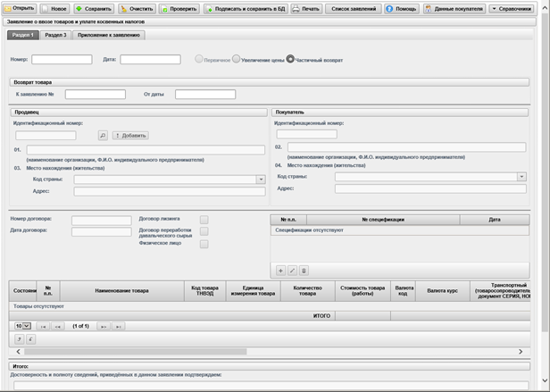Screen dimensions: 550x392
Task: Add a new specification row with plus icon
Action: pyautogui.click(x=280, y=270)
